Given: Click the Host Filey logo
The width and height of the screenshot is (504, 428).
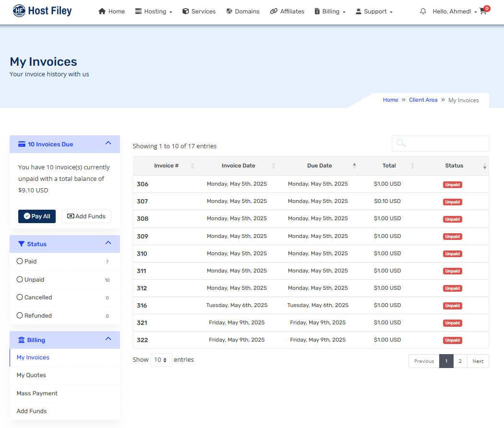Looking at the screenshot, I should [42, 11].
